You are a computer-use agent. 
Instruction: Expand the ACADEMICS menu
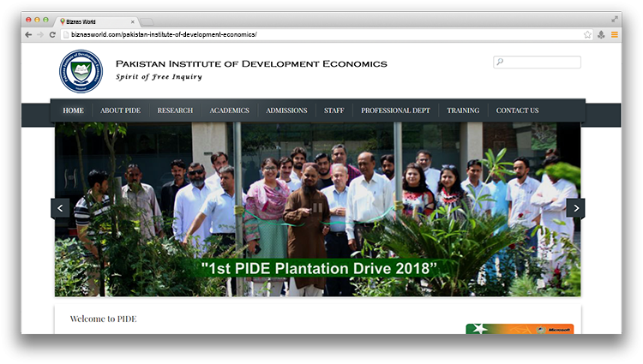(229, 110)
